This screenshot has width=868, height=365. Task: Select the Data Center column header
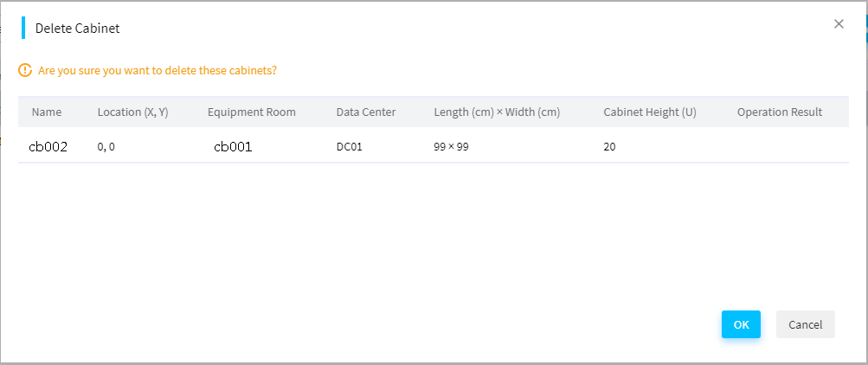click(x=366, y=112)
